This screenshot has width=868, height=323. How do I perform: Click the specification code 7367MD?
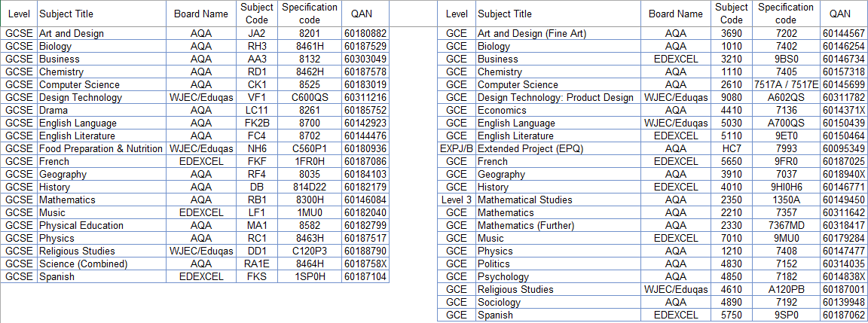(786, 226)
